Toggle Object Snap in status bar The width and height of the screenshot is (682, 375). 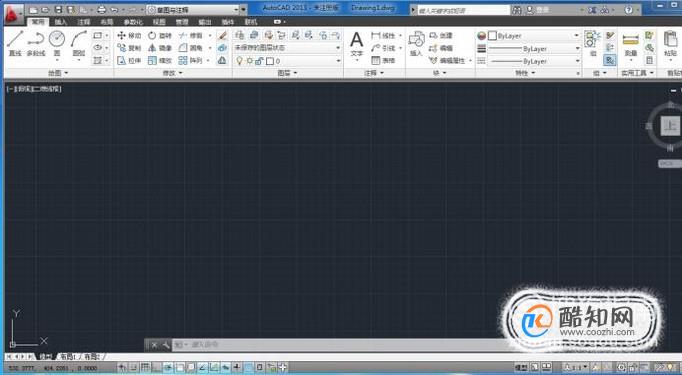[x=180, y=368]
